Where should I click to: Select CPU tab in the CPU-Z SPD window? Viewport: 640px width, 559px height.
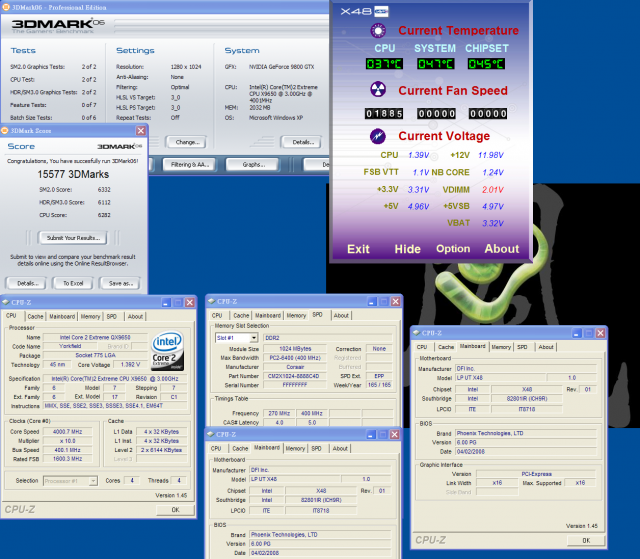point(217,315)
